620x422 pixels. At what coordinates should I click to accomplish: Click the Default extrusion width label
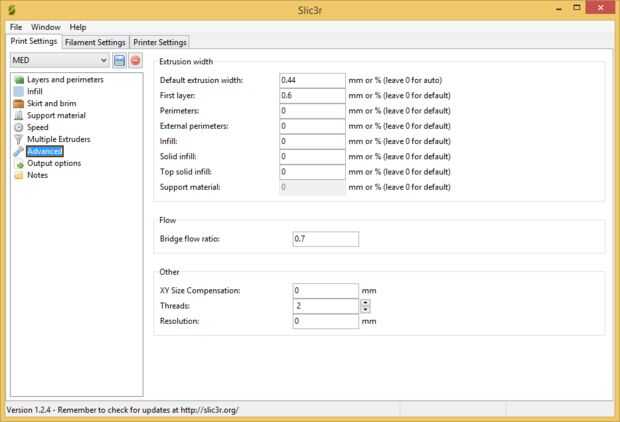click(x=201, y=80)
